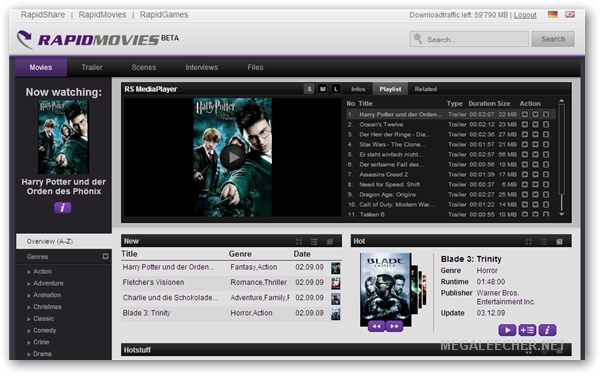Focus the Search input field
The width and height of the screenshot is (600, 375).
coord(469,39)
